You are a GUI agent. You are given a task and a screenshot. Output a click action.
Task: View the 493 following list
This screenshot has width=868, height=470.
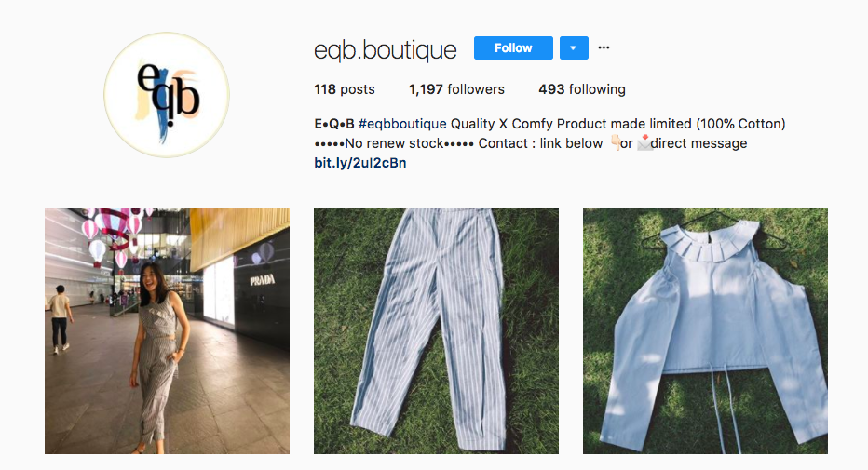[582, 89]
